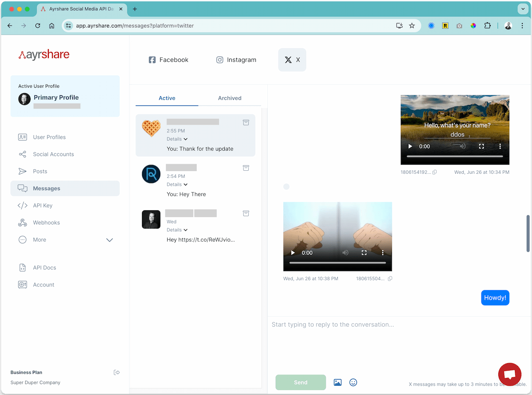Image resolution: width=532 pixels, height=395 pixels.
Task: Open the API Key page
Action: pos(65,205)
